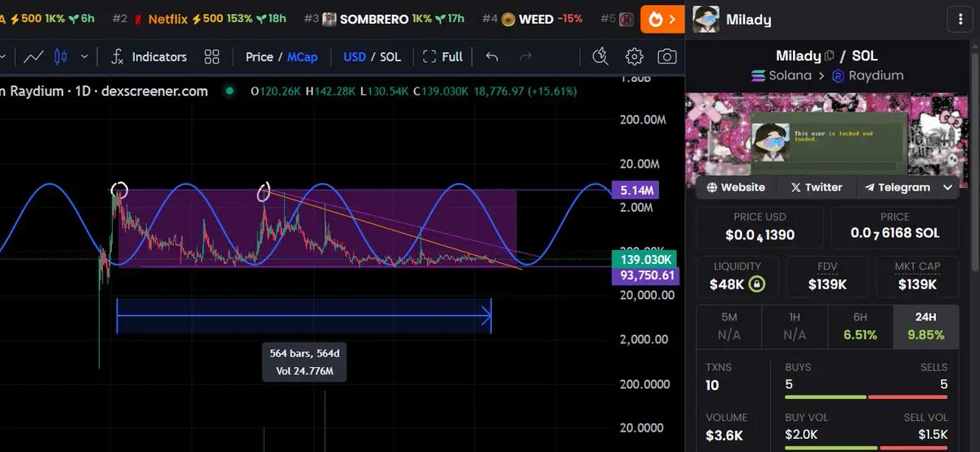Open trending token #2 Netflix
This screenshot has width=980, height=452.
[x=198, y=18]
